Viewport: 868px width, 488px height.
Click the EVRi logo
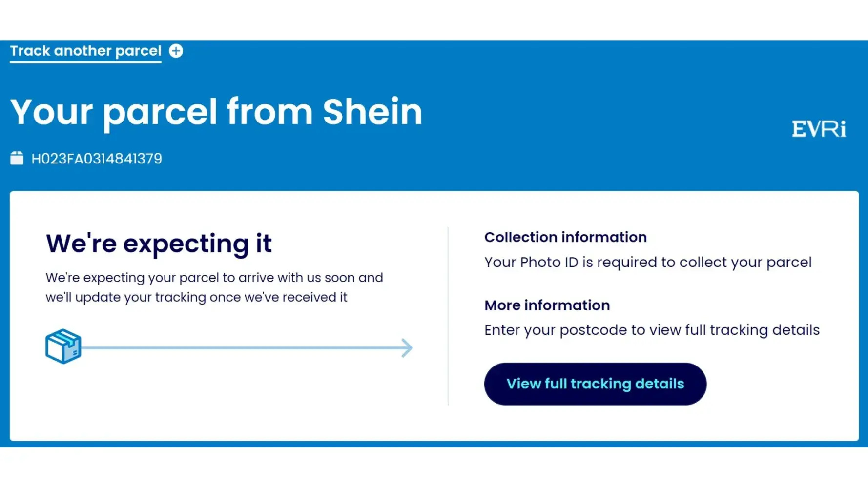click(x=819, y=129)
